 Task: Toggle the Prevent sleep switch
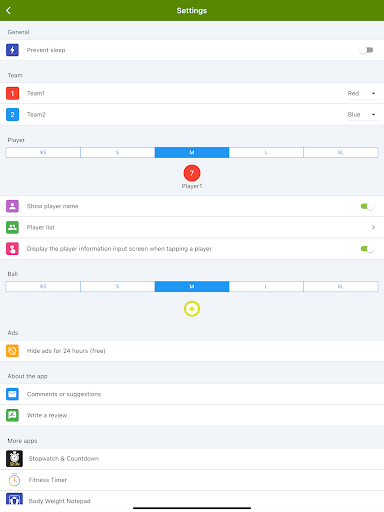pyautogui.click(x=367, y=50)
